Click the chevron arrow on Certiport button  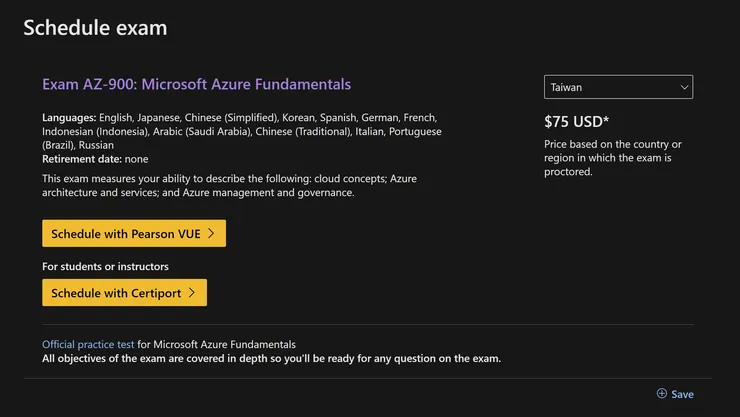pyautogui.click(x=192, y=293)
